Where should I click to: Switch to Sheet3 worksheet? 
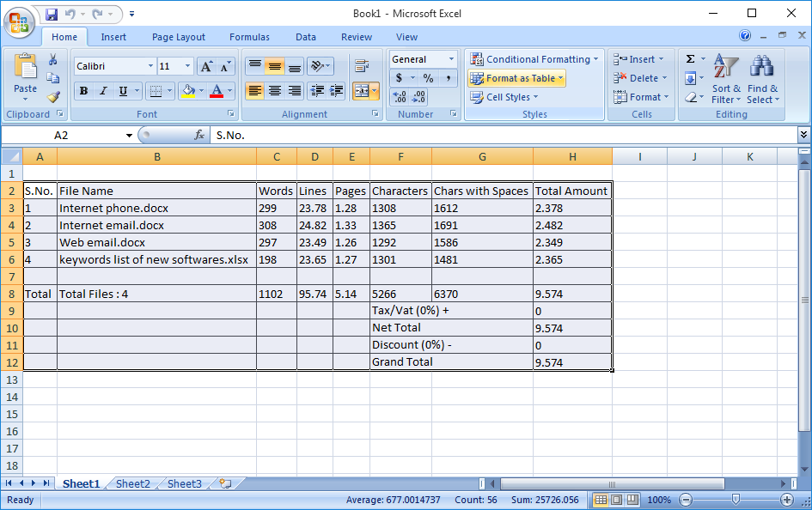(185, 483)
